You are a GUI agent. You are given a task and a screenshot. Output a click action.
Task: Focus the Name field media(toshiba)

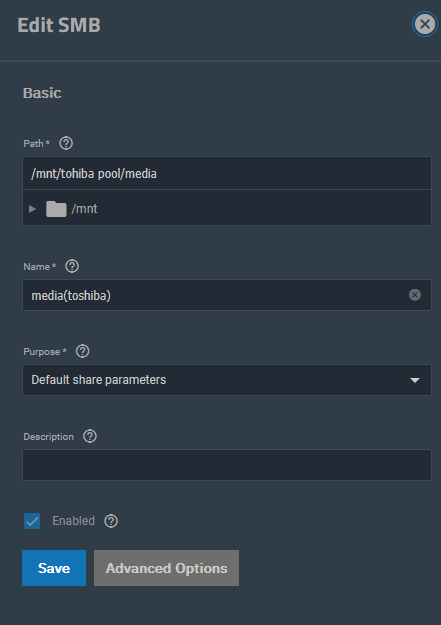click(227, 295)
